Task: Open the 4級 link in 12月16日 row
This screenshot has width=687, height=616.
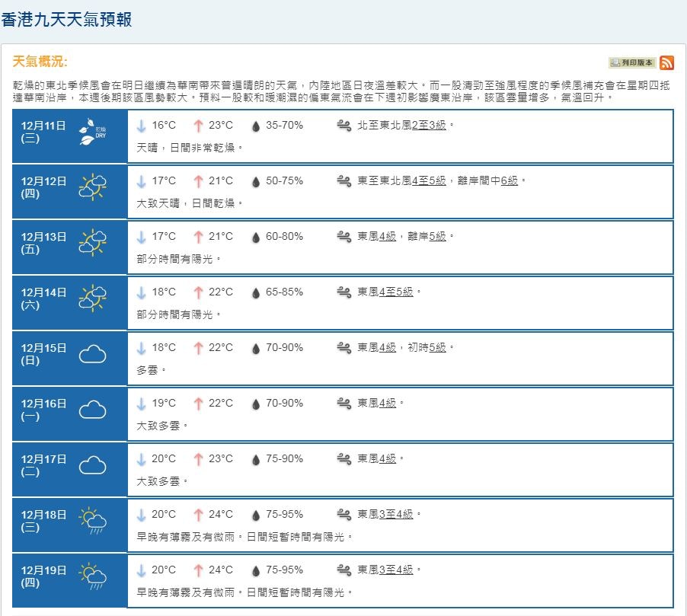Action: [x=388, y=403]
